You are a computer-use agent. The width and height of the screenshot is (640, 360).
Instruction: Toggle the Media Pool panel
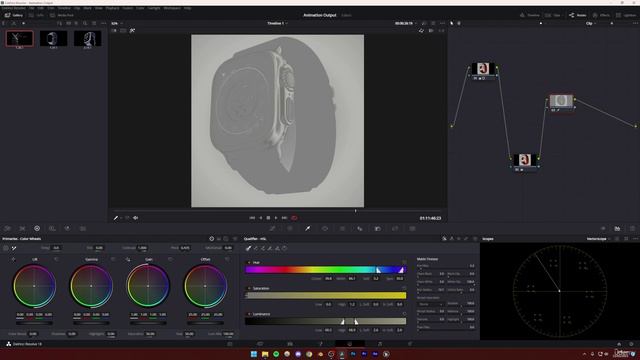(x=62, y=15)
